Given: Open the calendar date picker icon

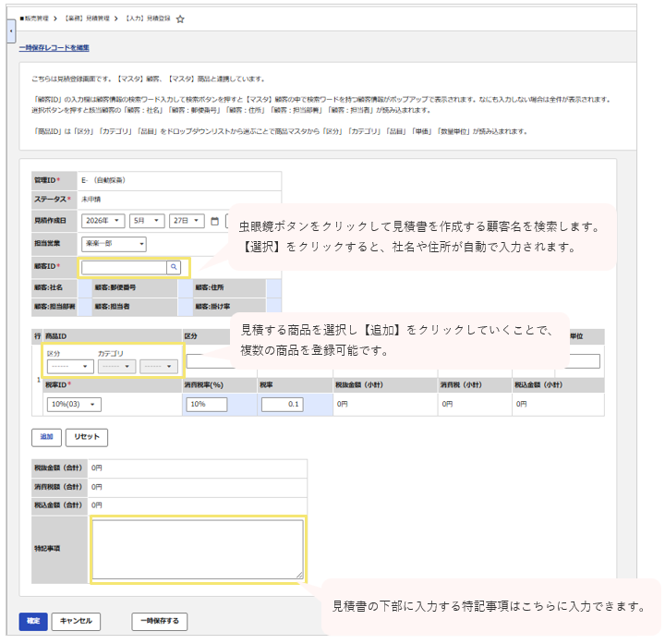Looking at the screenshot, I should [x=214, y=221].
